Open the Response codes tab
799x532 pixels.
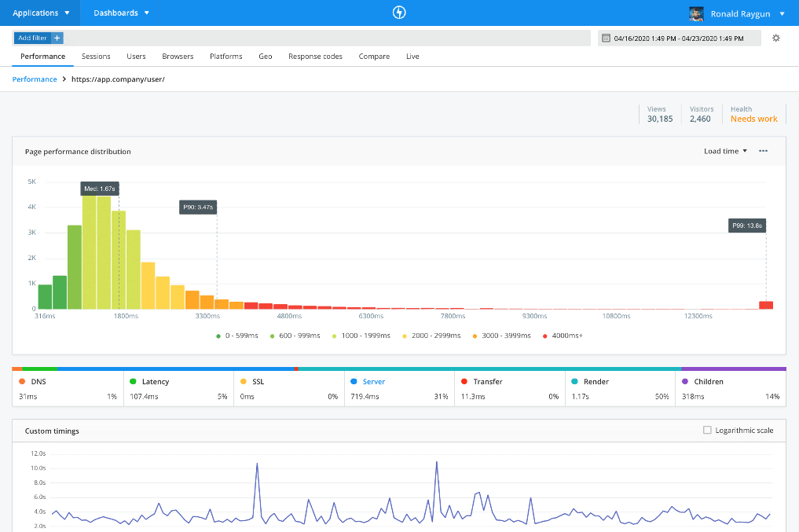point(314,56)
